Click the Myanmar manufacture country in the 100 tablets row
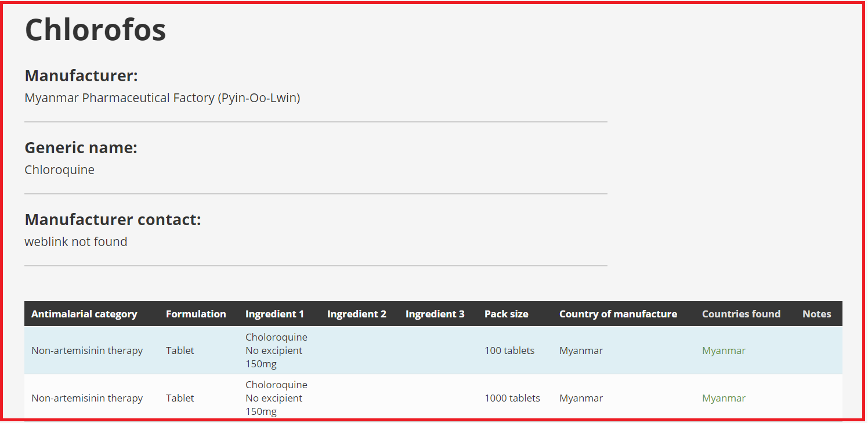Screen dimensions: 868x423 click(581, 350)
